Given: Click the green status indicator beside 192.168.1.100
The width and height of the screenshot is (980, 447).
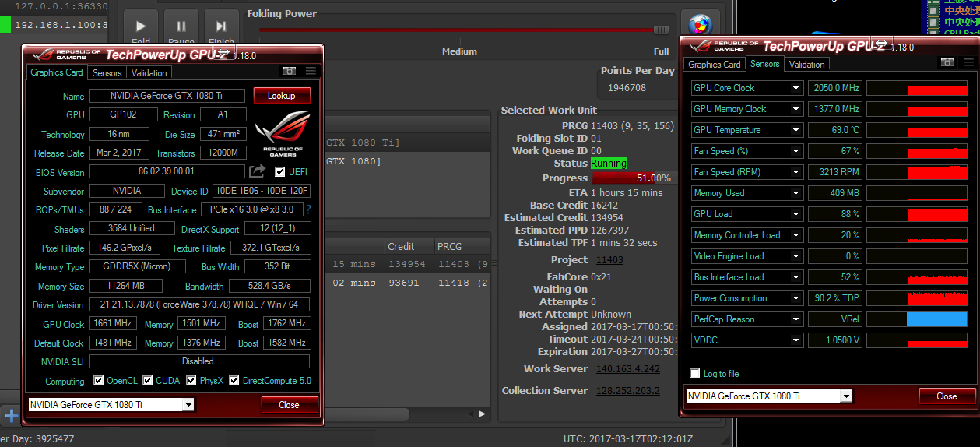Looking at the screenshot, I should pos(5,25).
